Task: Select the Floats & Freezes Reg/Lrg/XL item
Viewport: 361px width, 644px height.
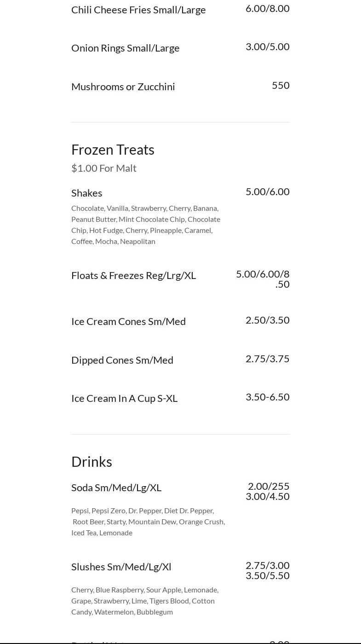Action: click(x=133, y=275)
